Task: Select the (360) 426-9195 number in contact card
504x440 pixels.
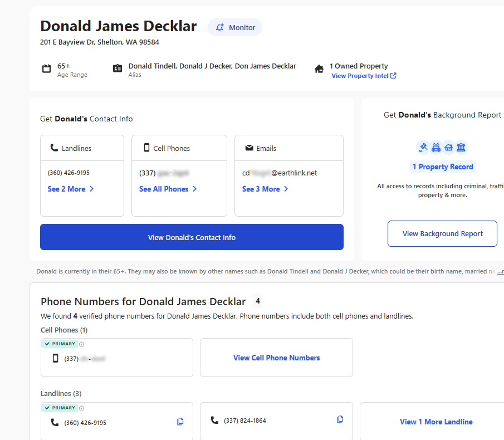Action: (x=68, y=173)
